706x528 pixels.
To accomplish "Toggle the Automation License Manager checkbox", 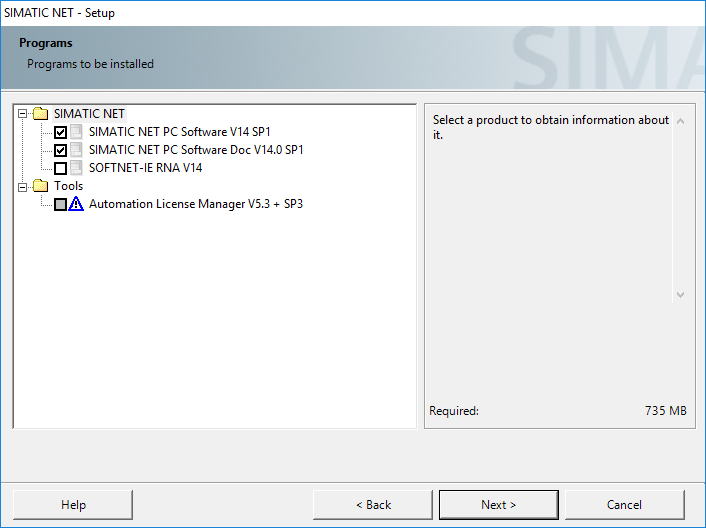I will click(61, 204).
